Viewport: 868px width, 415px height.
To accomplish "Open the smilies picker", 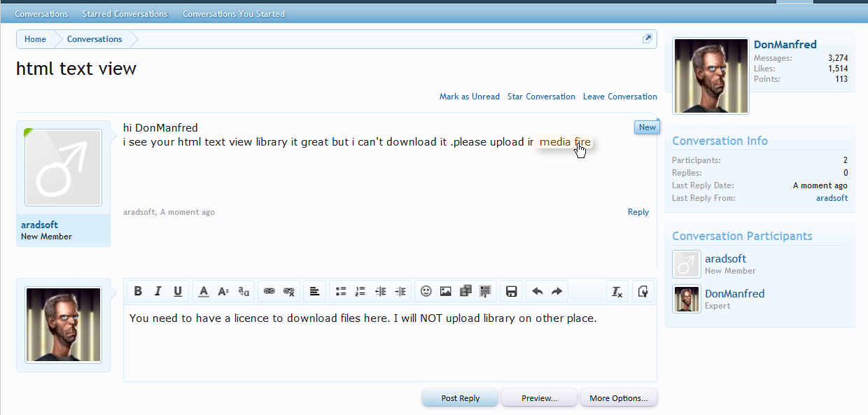I will [x=426, y=291].
